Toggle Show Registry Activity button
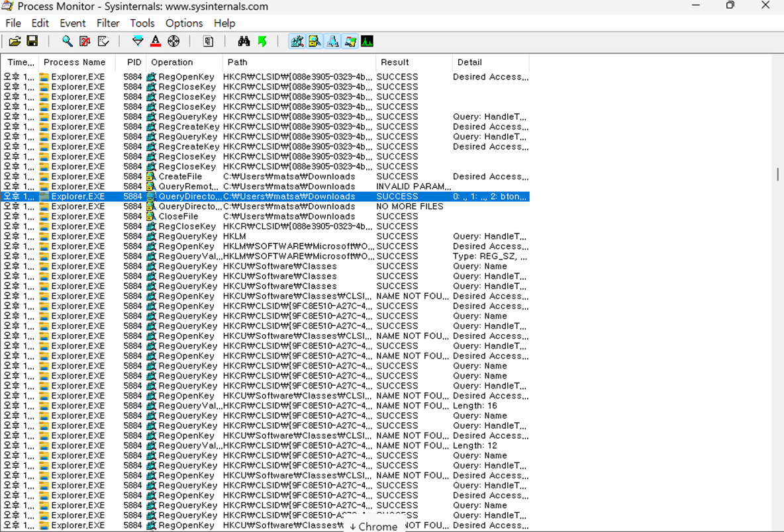This screenshot has height=532, width=784. point(297,42)
